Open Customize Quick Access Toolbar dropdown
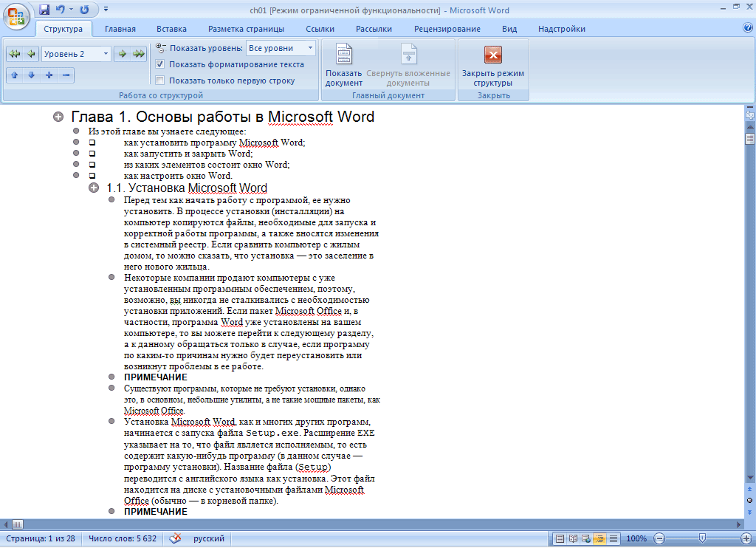 (x=106, y=9)
